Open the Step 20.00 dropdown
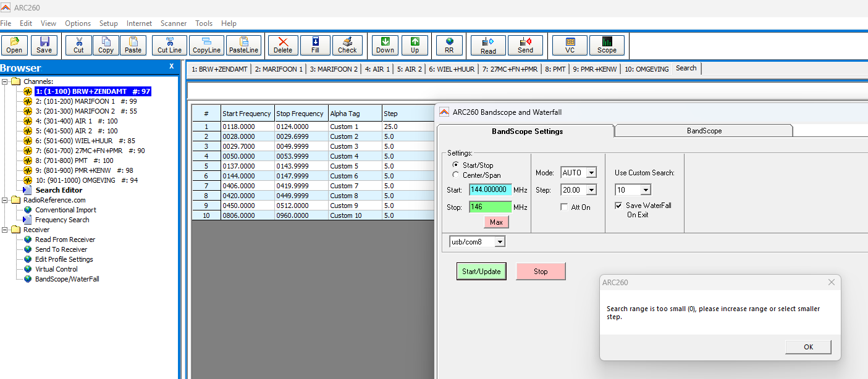The width and height of the screenshot is (868, 379). pos(591,190)
